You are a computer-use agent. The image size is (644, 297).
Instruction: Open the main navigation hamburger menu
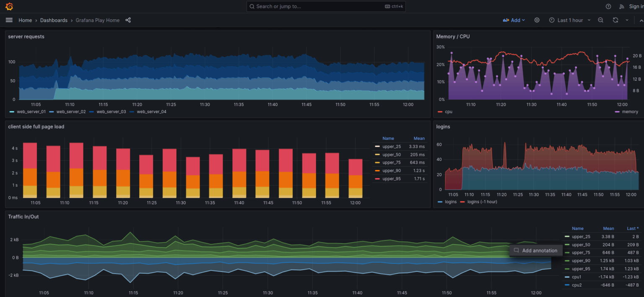9,20
